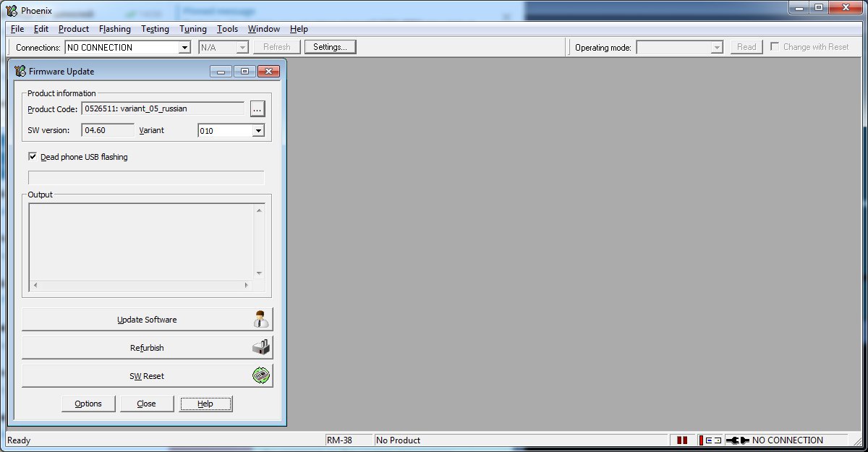Maximize the Firmware Update window
868x452 pixels.
pyautogui.click(x=244, y=71)
